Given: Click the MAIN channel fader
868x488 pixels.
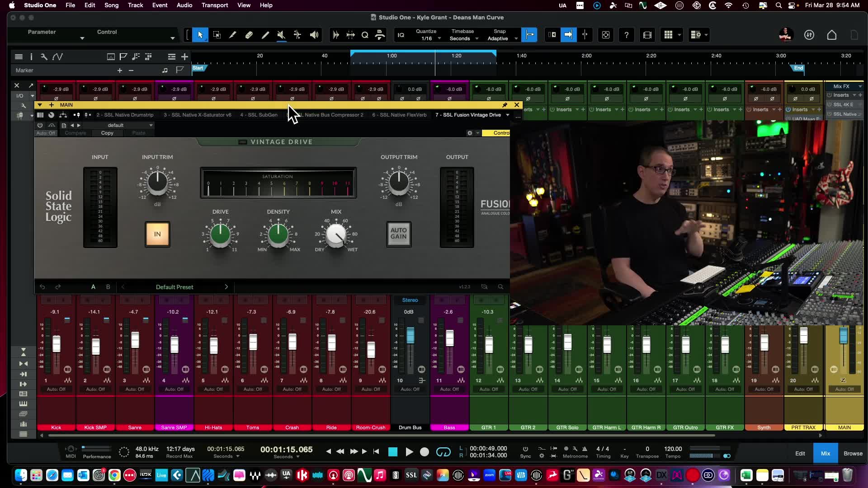Looking at the screenshot, I should 844,336.
